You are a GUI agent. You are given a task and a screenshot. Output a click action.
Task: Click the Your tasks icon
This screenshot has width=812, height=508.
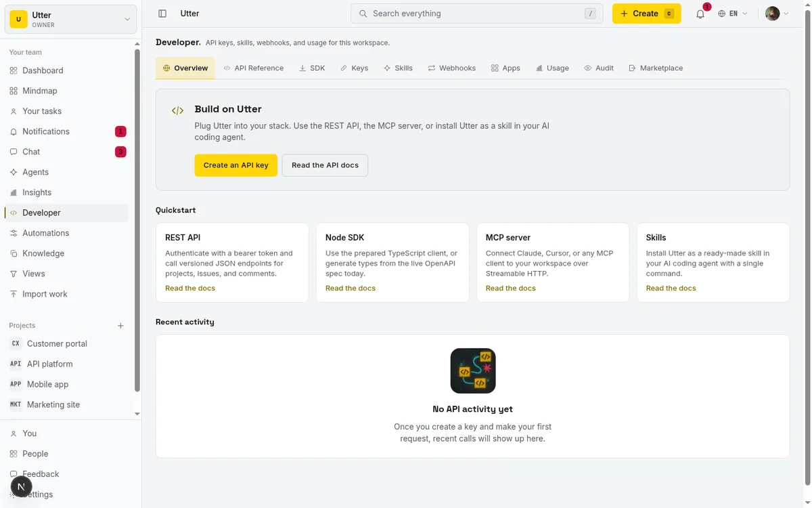click(14, 111)
